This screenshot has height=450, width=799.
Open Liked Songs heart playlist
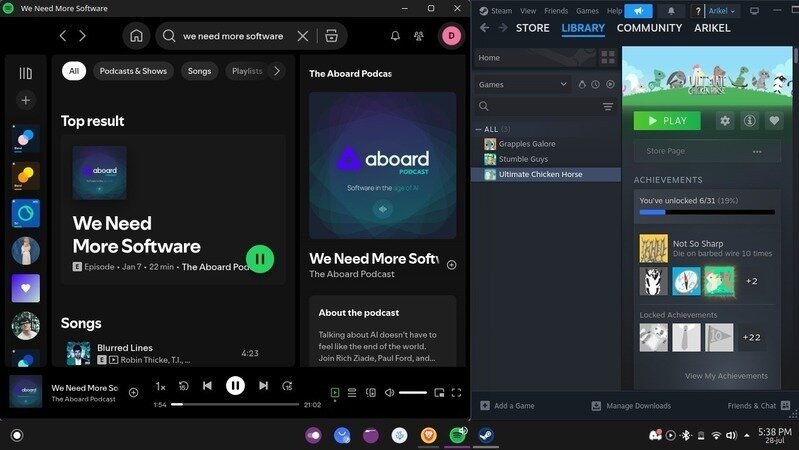pos(25,288)
